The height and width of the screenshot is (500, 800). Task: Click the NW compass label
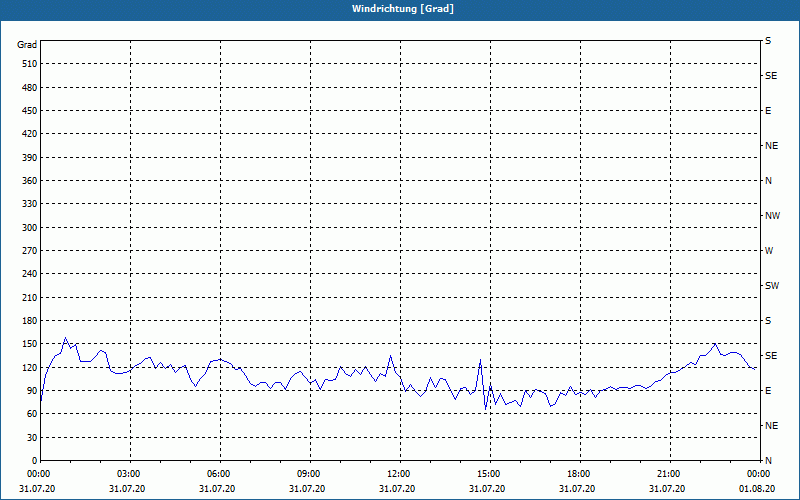tap(772, 216)
